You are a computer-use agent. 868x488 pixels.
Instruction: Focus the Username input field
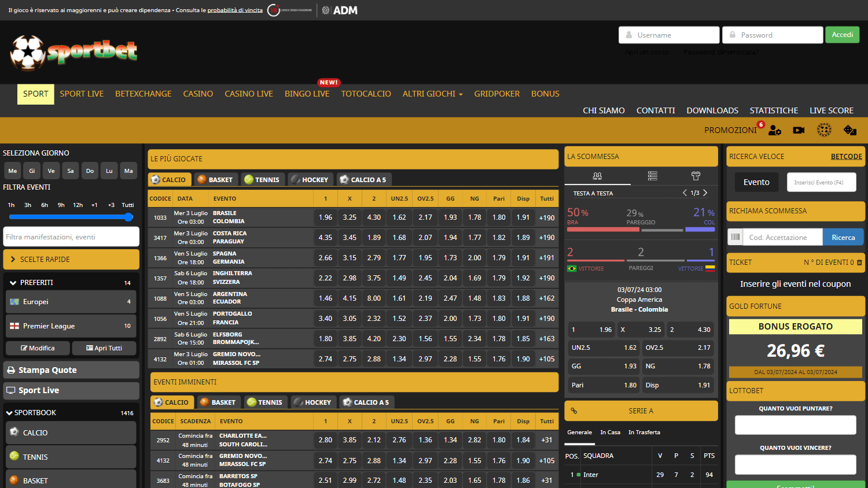(669, 35)
